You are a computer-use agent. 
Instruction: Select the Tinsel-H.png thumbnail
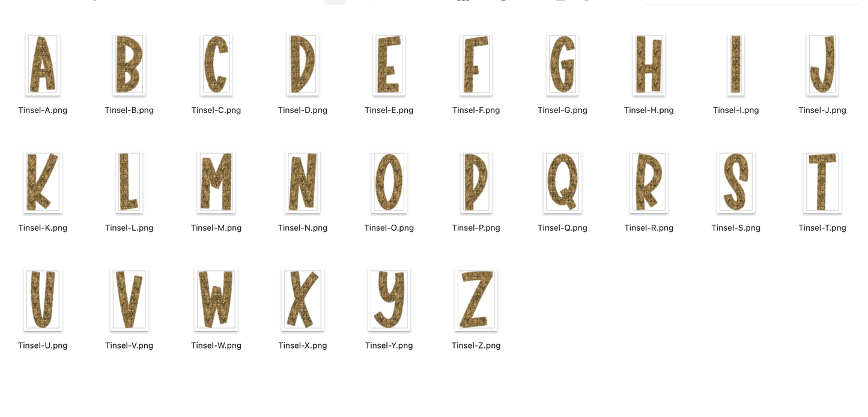649,64
